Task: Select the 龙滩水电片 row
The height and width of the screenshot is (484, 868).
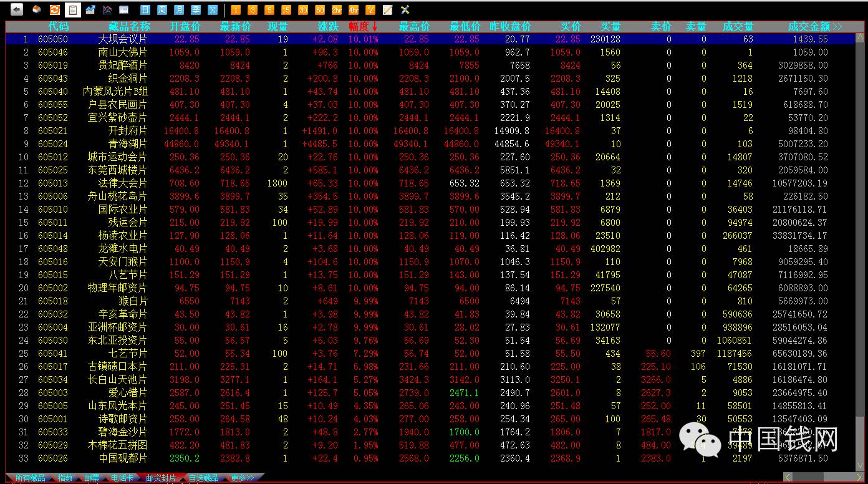Action: click(430, 249)
